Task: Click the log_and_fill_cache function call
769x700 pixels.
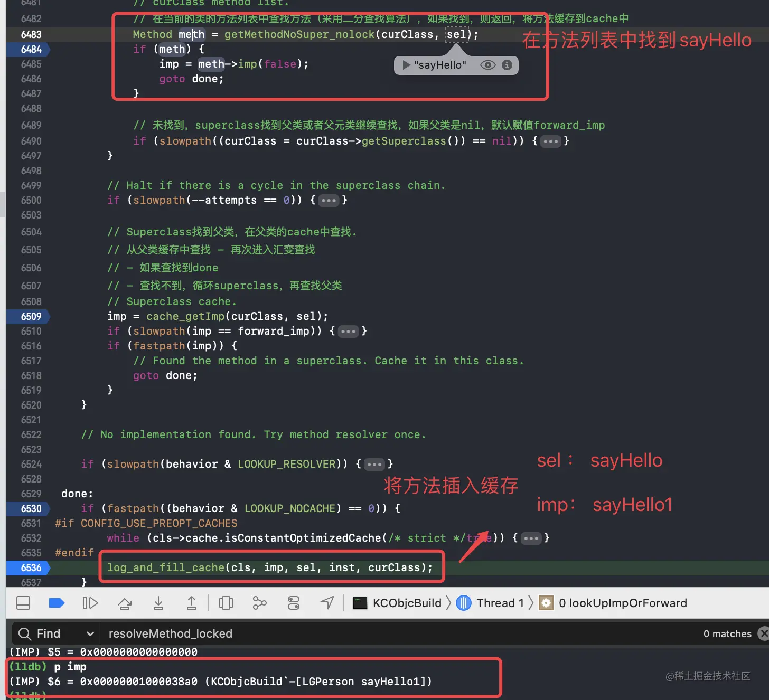Action: [x=166, y=567]
